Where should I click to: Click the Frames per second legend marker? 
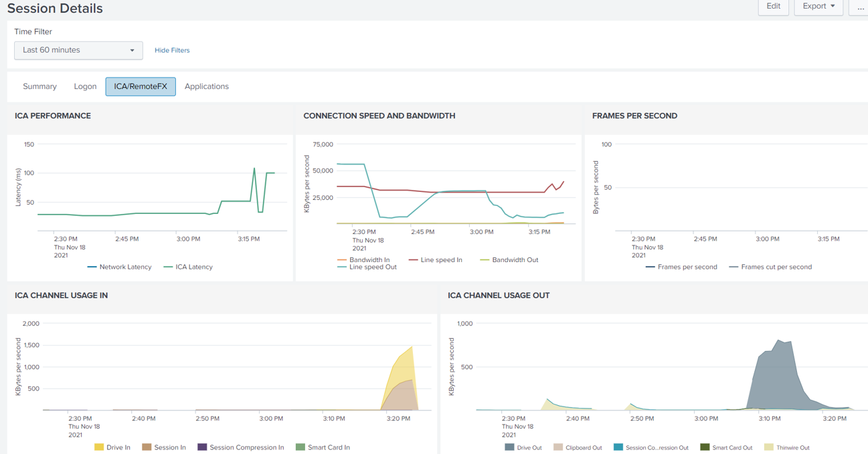pyautogui.click(x=650, y=267)
